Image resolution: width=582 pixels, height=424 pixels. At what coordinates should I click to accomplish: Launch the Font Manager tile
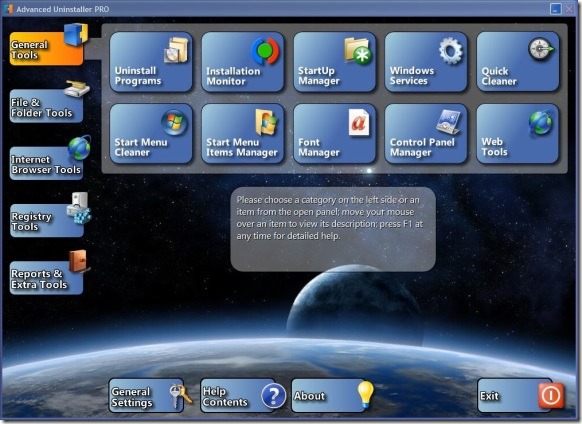point(334,133)
